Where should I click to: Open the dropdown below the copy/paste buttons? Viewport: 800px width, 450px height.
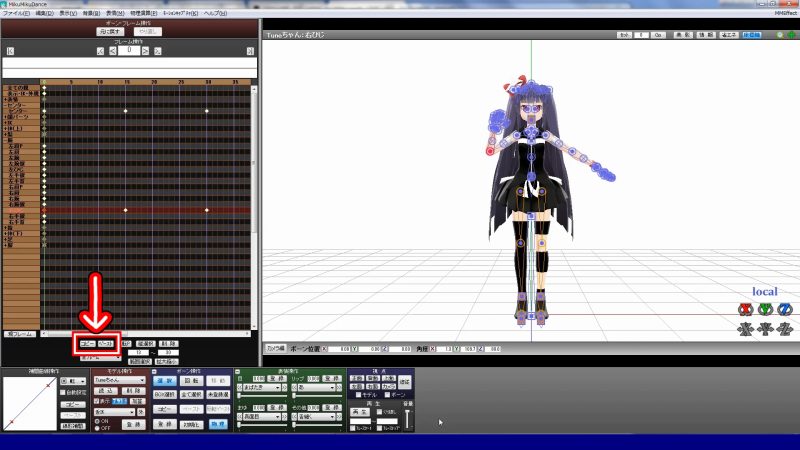coord(101,358)
